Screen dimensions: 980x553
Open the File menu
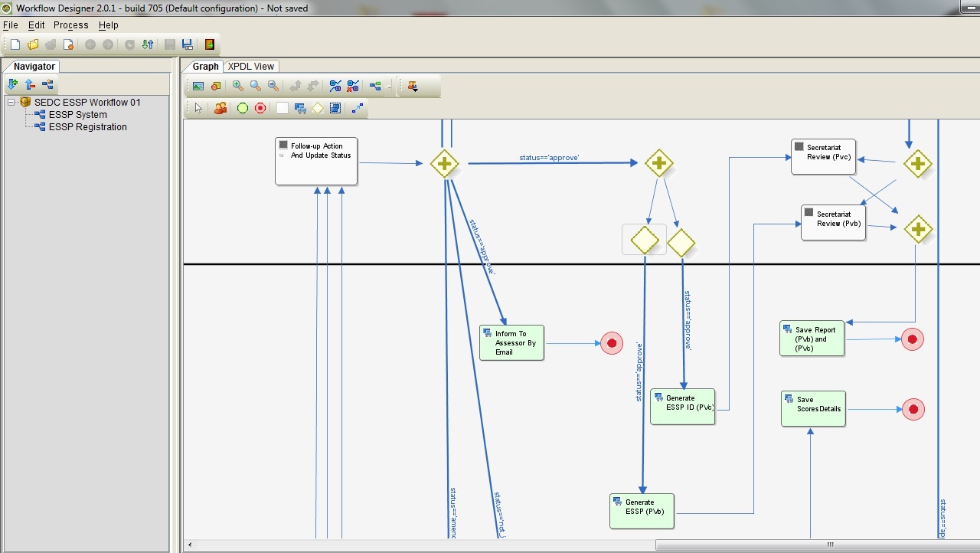pyautogui.click(x=10, y=25)
